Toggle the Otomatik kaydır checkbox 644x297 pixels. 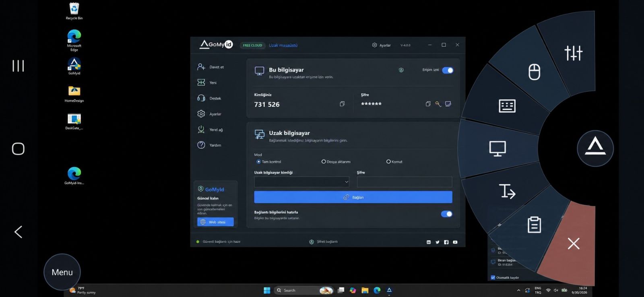[x=493, y=278]
